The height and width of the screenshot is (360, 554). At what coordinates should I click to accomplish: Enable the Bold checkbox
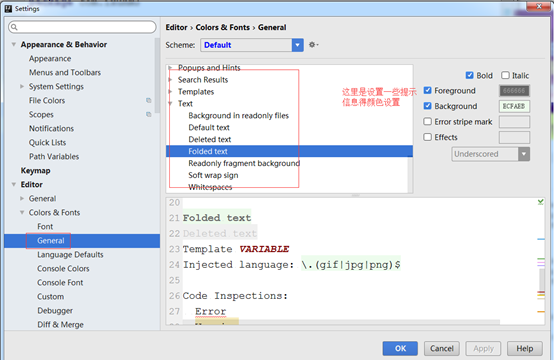(x=470, y=75)
